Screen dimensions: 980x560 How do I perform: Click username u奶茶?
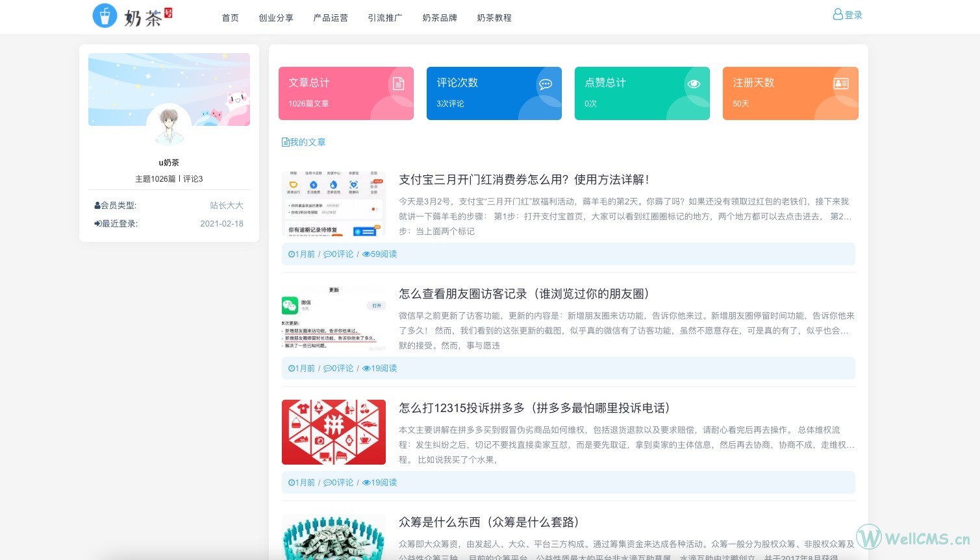(169, 163)
